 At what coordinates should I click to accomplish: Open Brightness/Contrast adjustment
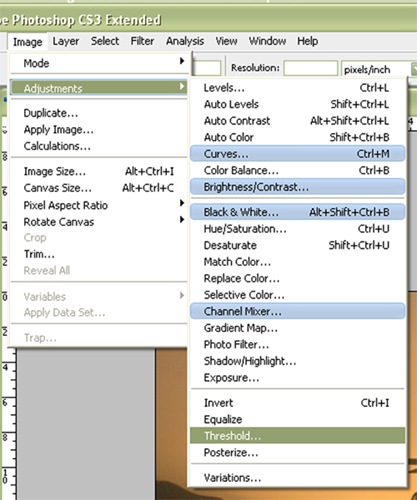(x=298, y=187)
